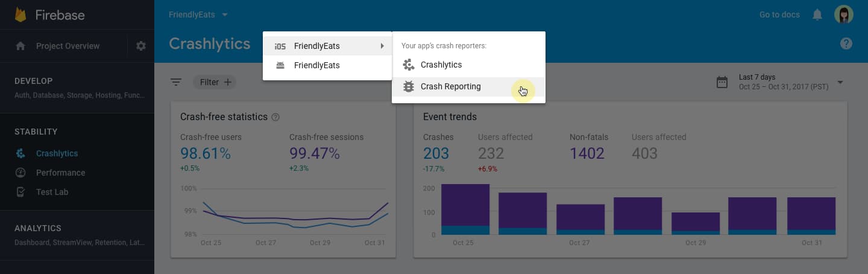Click the notifications bell icon

click(x=817, y=14)
